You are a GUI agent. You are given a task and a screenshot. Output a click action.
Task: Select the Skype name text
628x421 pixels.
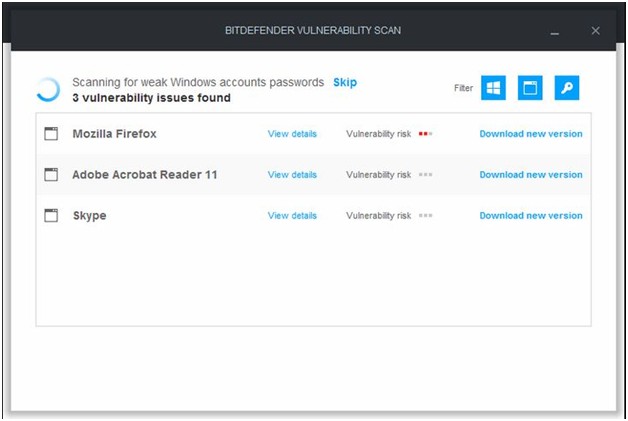pos(90,216)
